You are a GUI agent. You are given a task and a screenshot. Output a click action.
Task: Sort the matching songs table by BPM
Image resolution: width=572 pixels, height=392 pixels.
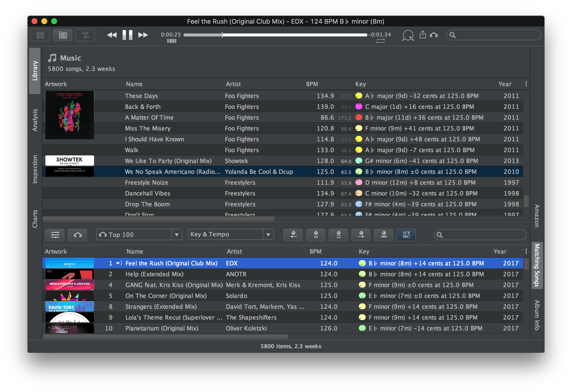[x=315, y=251]
